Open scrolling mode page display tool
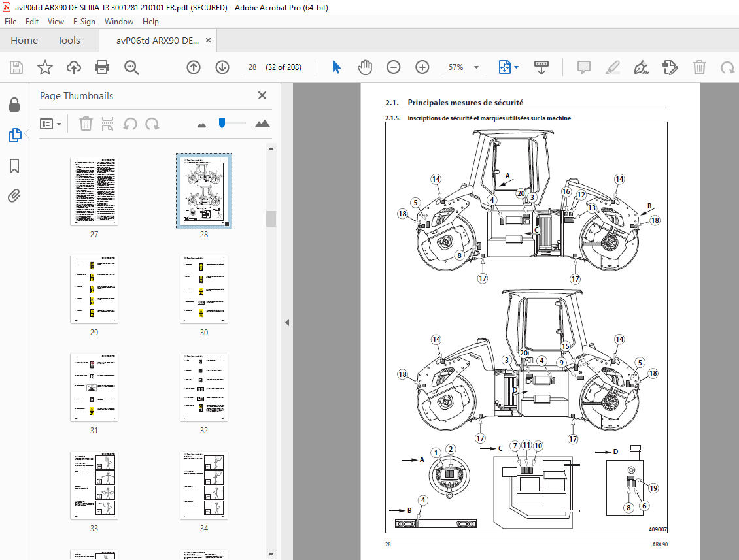The height and width of the screenshot is (560, 739). pos(541,67)
